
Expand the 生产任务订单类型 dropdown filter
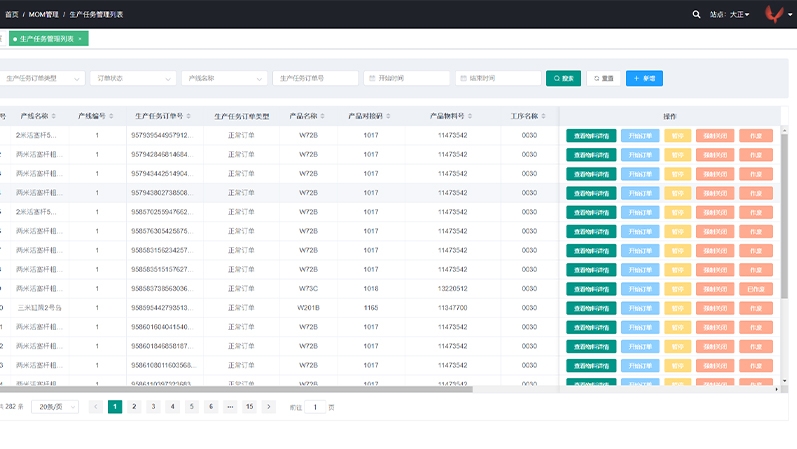43,78
